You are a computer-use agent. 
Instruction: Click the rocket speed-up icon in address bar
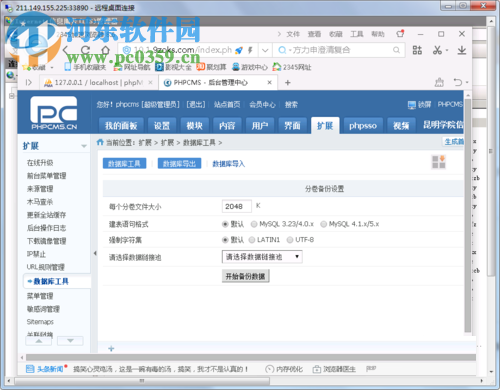click(239, 50)
